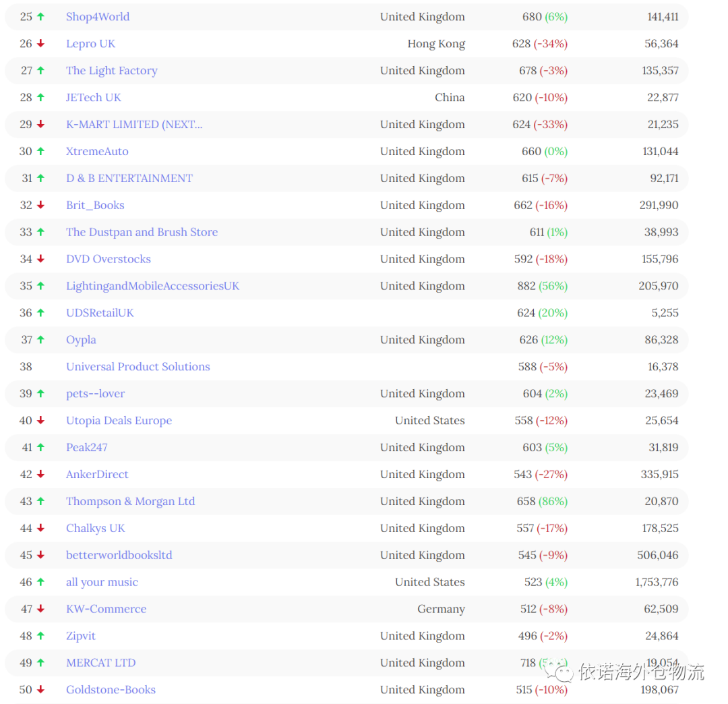The image size is (728, 704).
Task: Click the red down arrow at rank 50
Action: click(41, 690)
